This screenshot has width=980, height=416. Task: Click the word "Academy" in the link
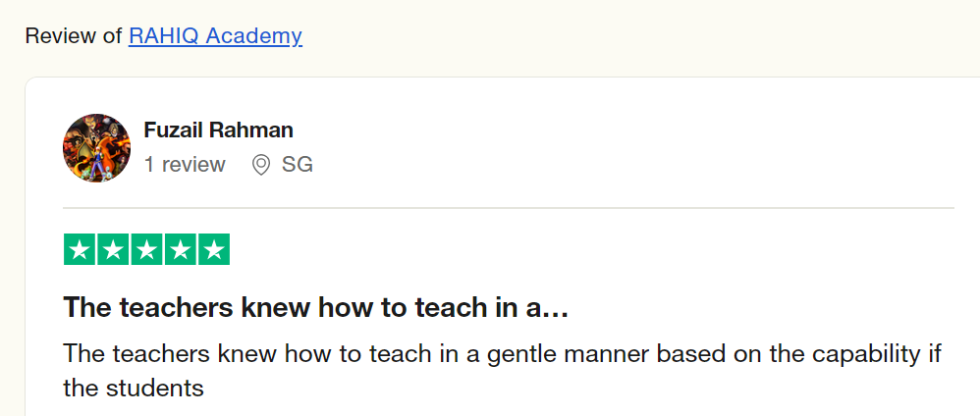coord(256,36)
